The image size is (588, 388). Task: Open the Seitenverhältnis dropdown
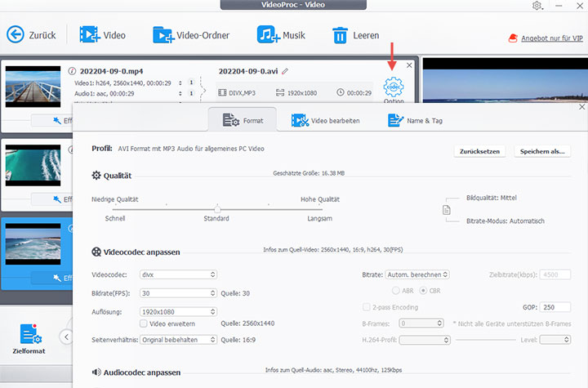[178, 339]
